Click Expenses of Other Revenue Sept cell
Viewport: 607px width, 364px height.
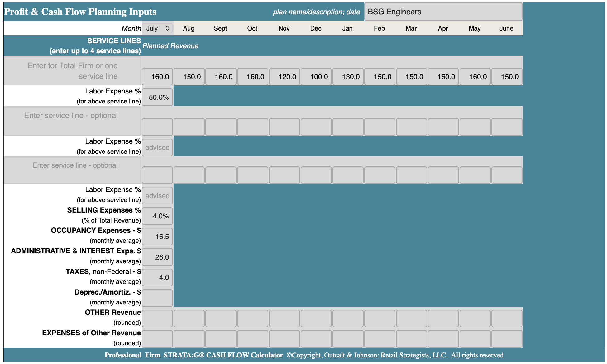[x=221, y=339]
